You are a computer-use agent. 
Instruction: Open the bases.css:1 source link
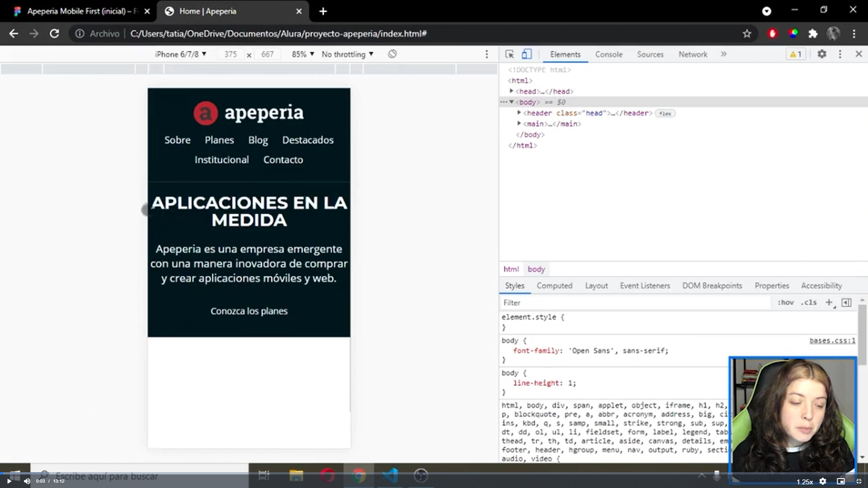(x=832, y=341)
